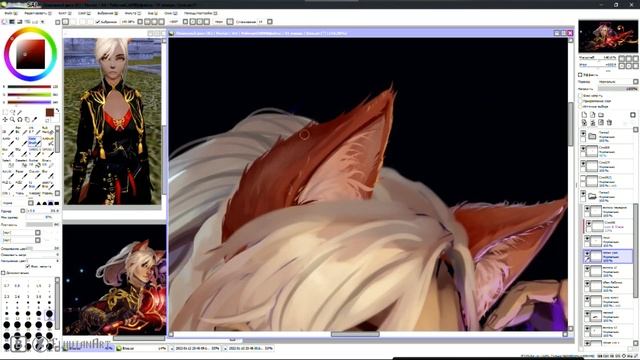The width and height of the screenshot is (640, 360).
Task: Select the highlighted brush preset in tool tray
Action: (34, 141)
